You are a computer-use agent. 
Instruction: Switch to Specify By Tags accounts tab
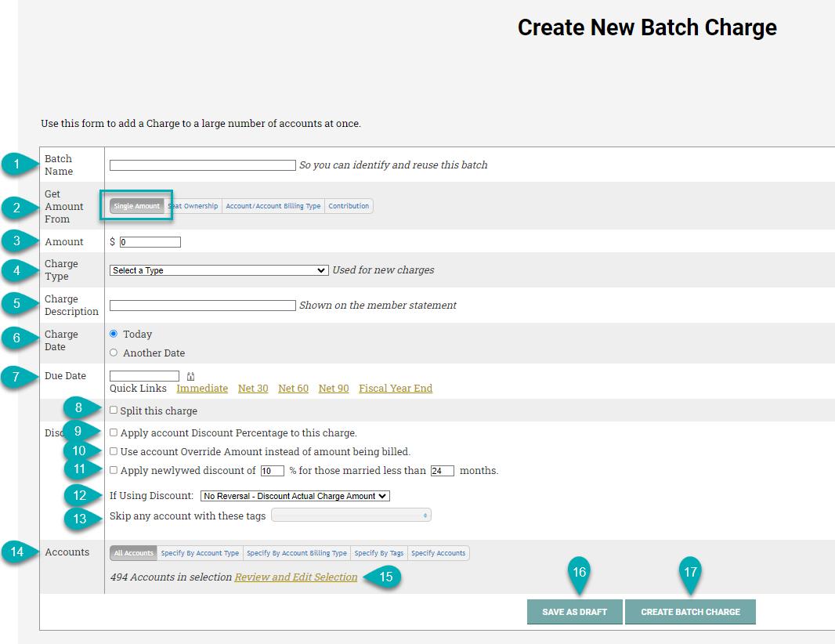[x=378, y=552]
